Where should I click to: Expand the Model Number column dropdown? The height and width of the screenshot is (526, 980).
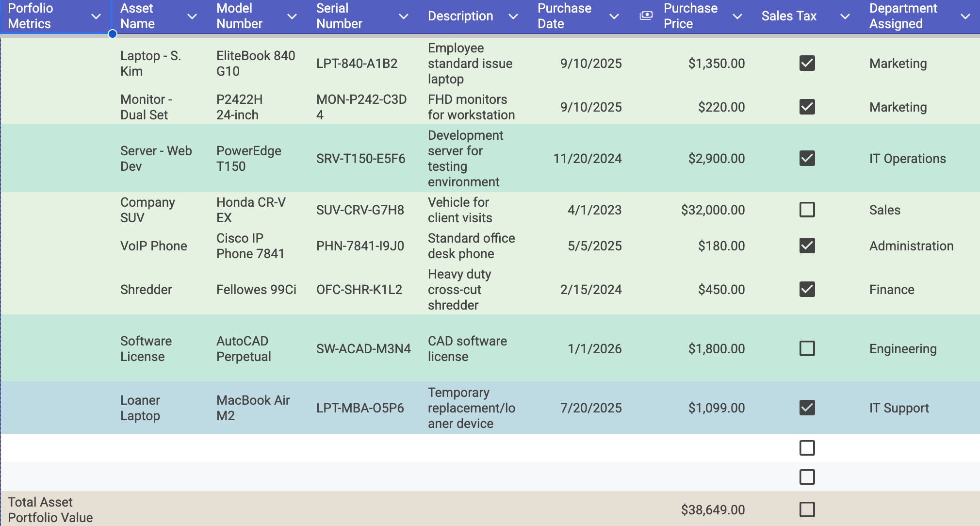point(292,16)
